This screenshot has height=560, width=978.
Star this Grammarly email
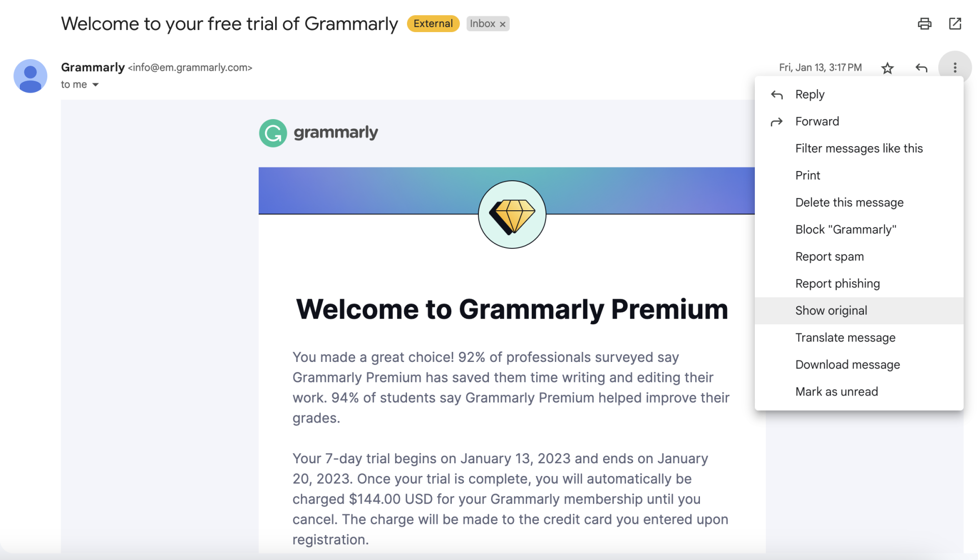click(887, 67)
